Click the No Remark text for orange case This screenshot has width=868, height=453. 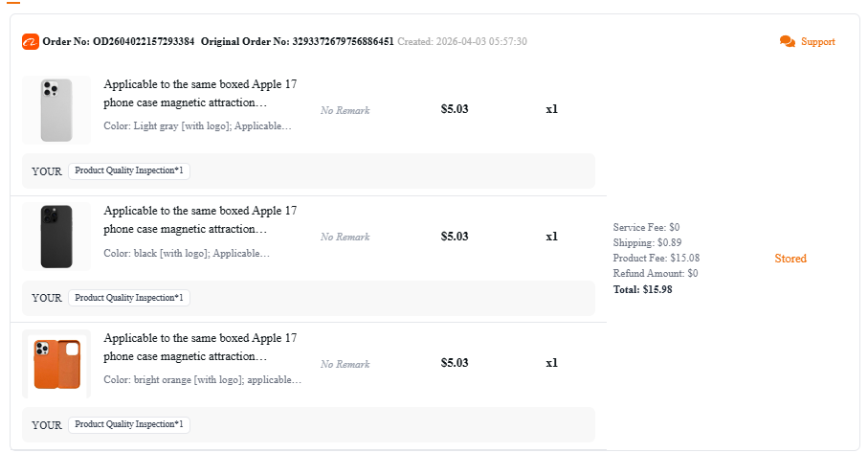(x=345, y=364)
